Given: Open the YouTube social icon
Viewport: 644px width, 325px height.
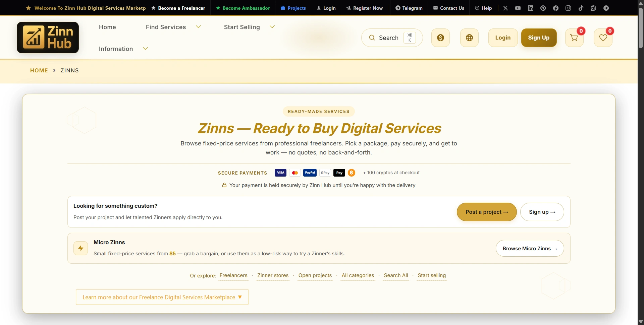Looking at the screenshot, I should click(518, 8).
